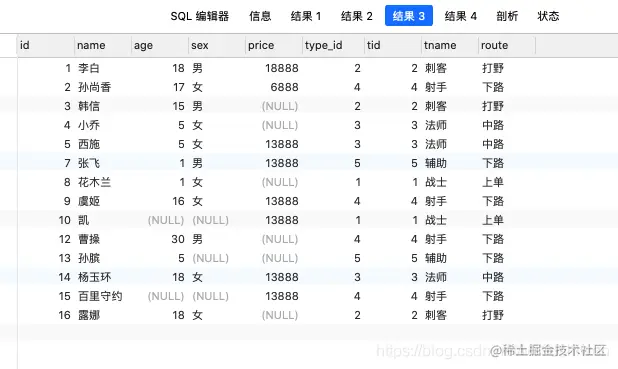Switch to 结果 1 tab
This screenshot has width=618, height=369.
[306, 16]
